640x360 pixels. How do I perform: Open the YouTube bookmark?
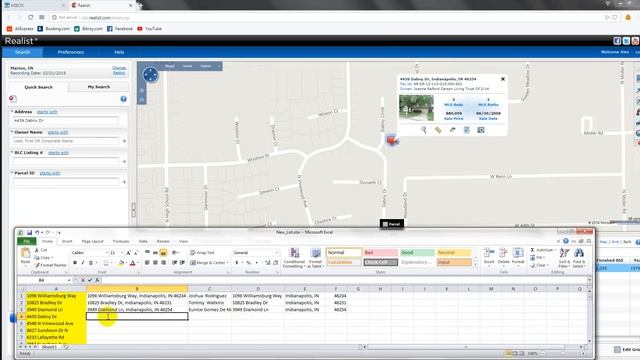click(149, 29)
